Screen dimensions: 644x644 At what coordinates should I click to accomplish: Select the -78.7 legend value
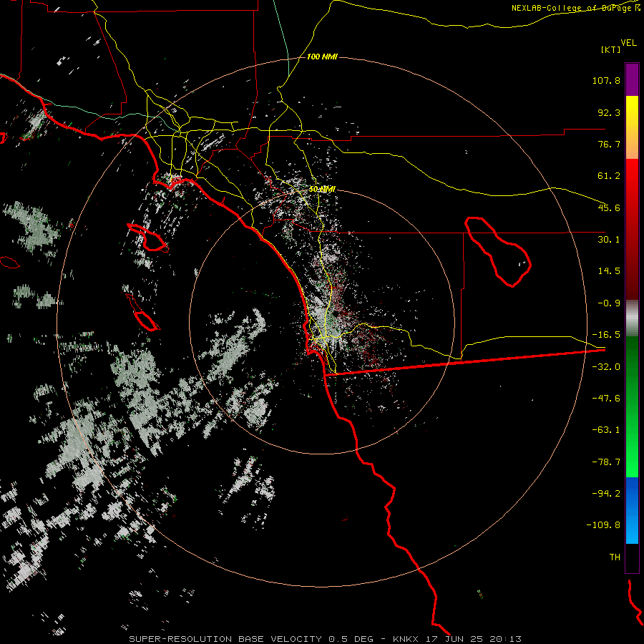point(606,462)
